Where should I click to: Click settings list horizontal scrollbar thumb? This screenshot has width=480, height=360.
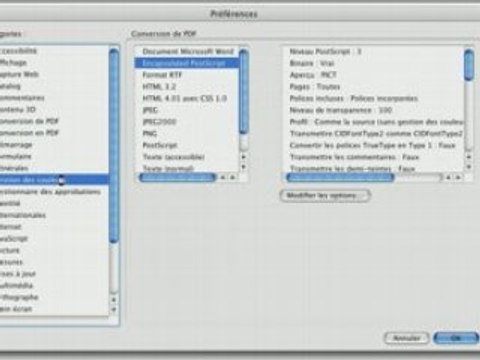click(340, 177)
